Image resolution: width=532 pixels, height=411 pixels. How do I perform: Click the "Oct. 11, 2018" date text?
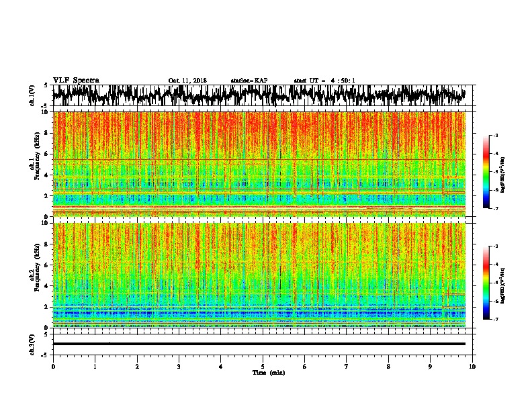coord(187,81)
